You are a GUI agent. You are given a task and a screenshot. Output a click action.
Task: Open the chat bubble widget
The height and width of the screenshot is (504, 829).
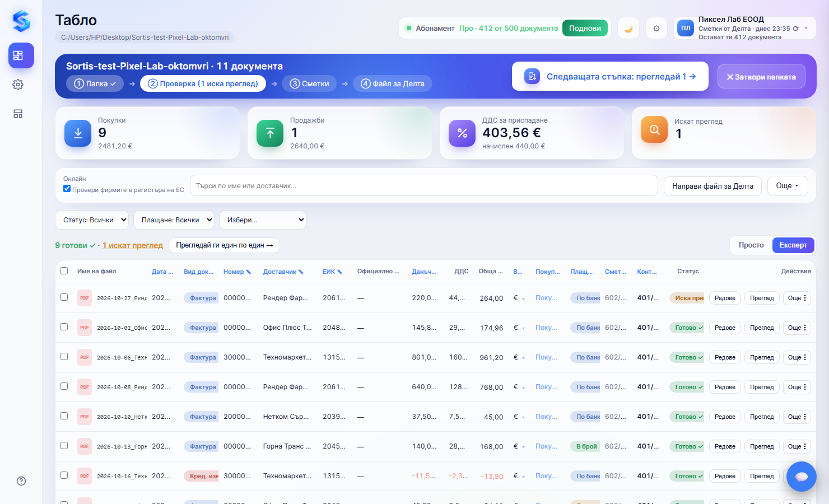802,477
